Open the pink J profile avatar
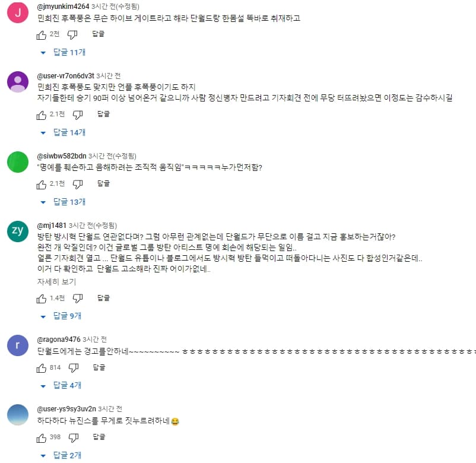Image resolution: width=476 pixels, height=463 pixels. pos(18,12)
